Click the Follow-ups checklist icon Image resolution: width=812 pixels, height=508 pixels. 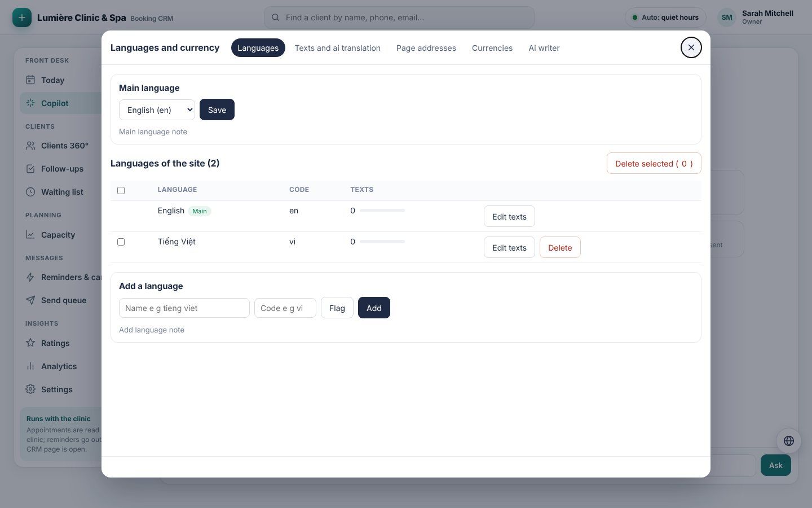click(30, 169)
